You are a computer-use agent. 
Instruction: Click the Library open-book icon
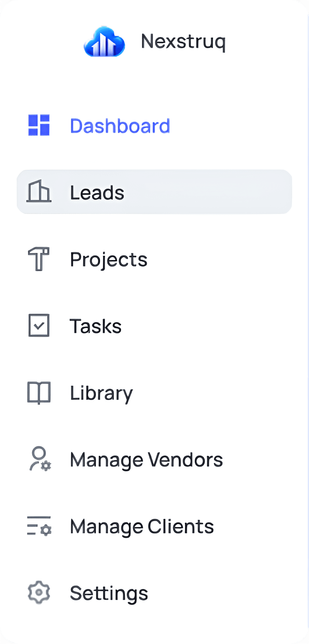[x=39, y=392]
